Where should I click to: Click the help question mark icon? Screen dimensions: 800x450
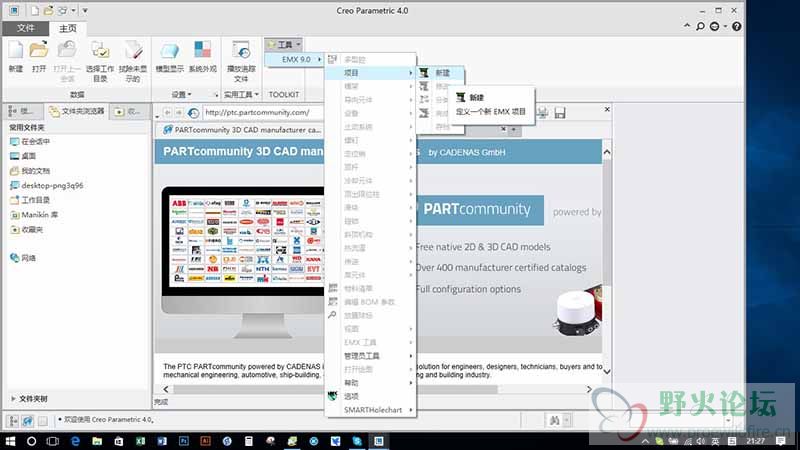pos(736,26)
